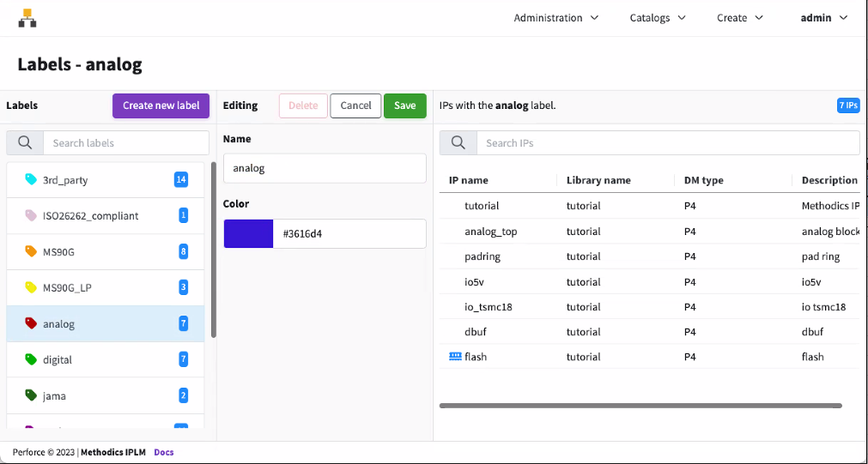Open the Create dropdown menu
This screenshot has width=868, height=464.
[x=740, y=18]
